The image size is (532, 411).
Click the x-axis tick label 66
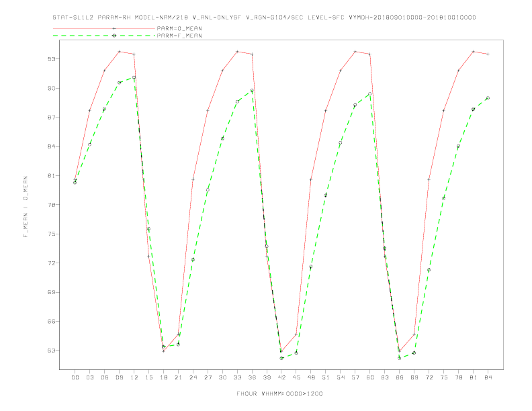(x=400, y=377)
